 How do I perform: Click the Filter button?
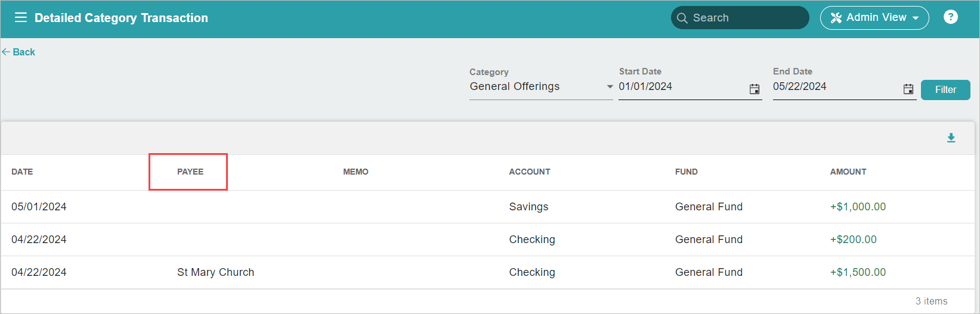(x=945, y=90)
